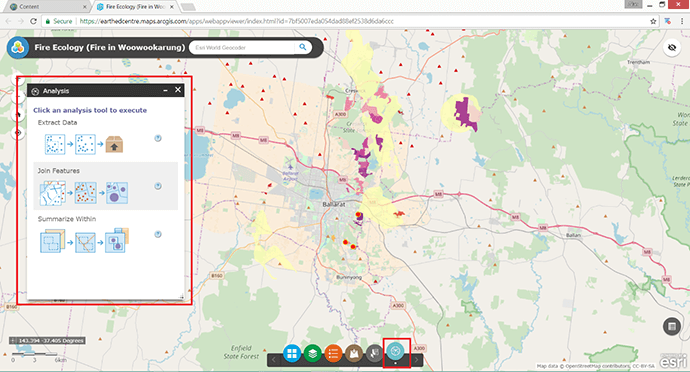
Task: Open the orange Legend widget
Action: pos(333,353)
